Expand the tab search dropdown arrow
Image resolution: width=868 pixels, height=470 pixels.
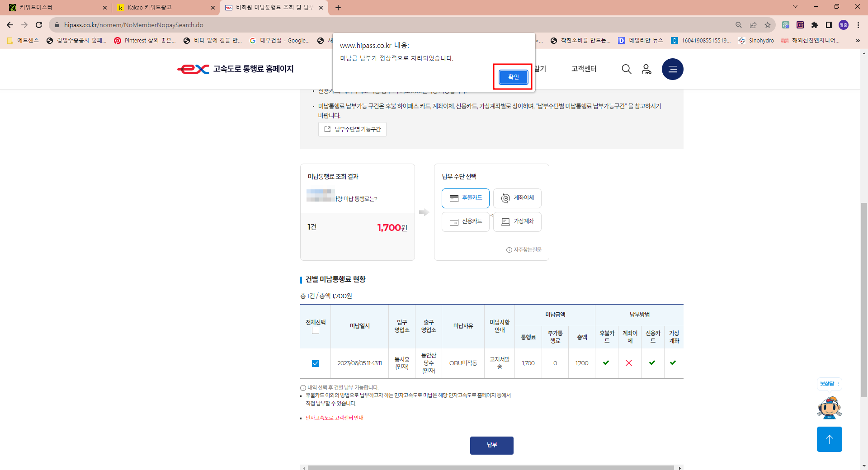click(x=795, y=6)
